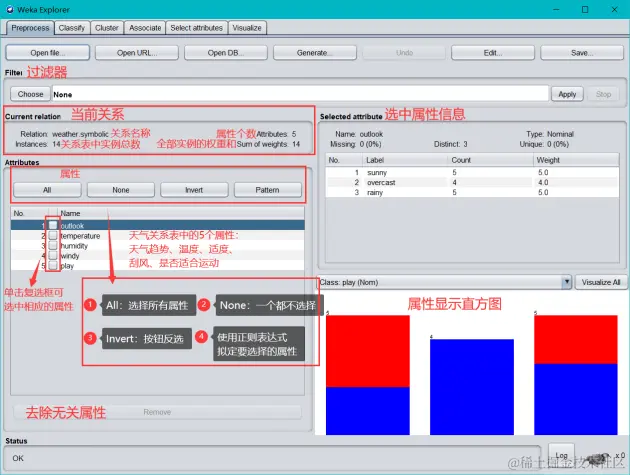Image resolution: width=630 pixels, height=475 pixels.
Task: Open the Select attributes tab
Action: [196, 28]
